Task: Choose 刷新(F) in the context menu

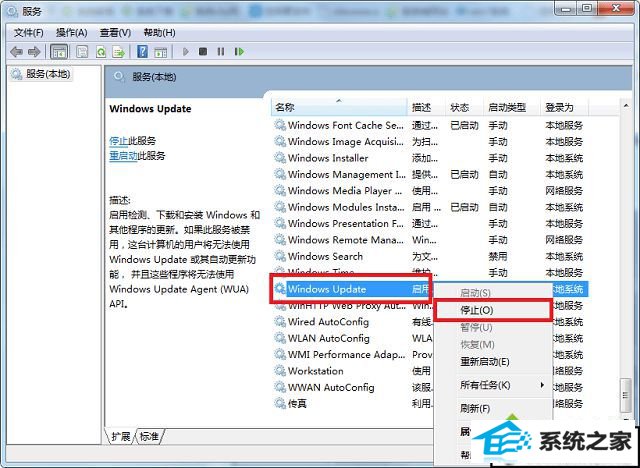Action: [493, 408]
